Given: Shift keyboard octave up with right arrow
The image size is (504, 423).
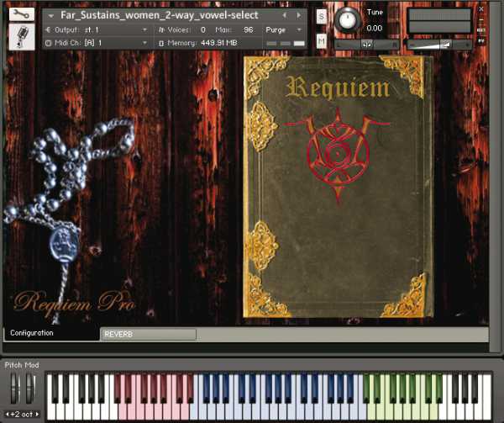Looking at the screenshot, I should [x=37, y=415].
